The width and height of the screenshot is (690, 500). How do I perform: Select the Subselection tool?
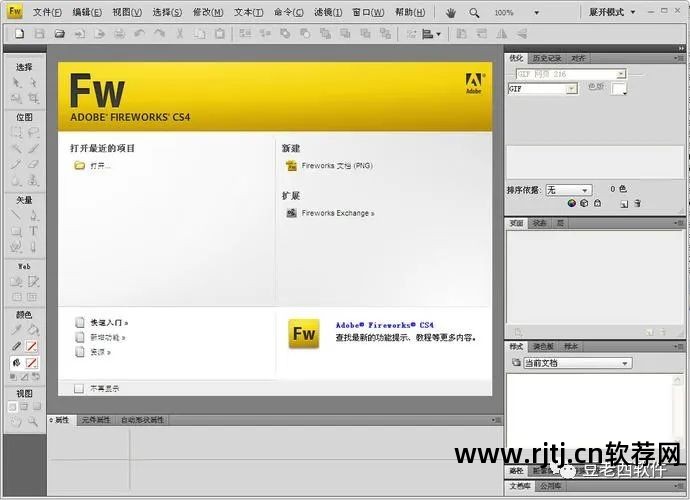coord(33,83)
